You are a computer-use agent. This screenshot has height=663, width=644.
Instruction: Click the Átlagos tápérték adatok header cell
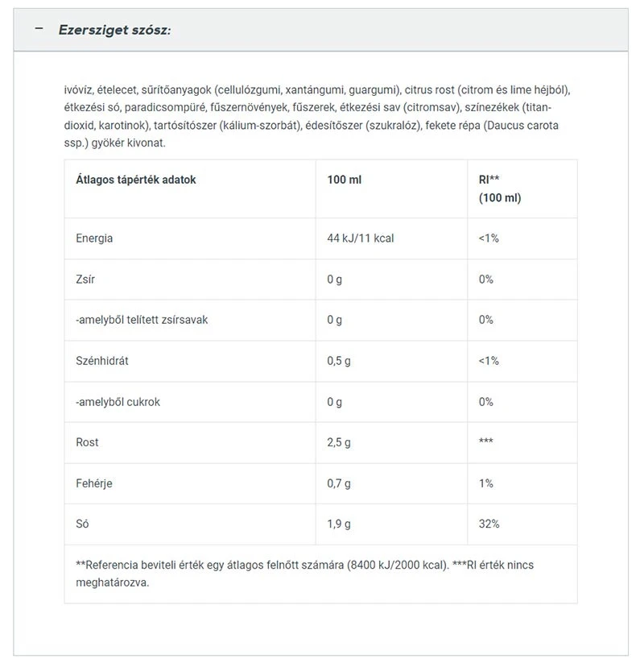pyautogui.click(x=136, y=180)
